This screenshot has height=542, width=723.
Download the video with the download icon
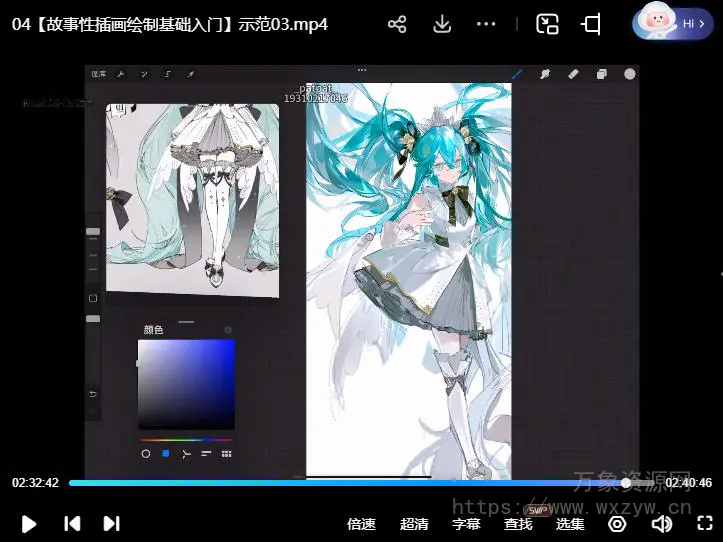[x=442, y=25]
